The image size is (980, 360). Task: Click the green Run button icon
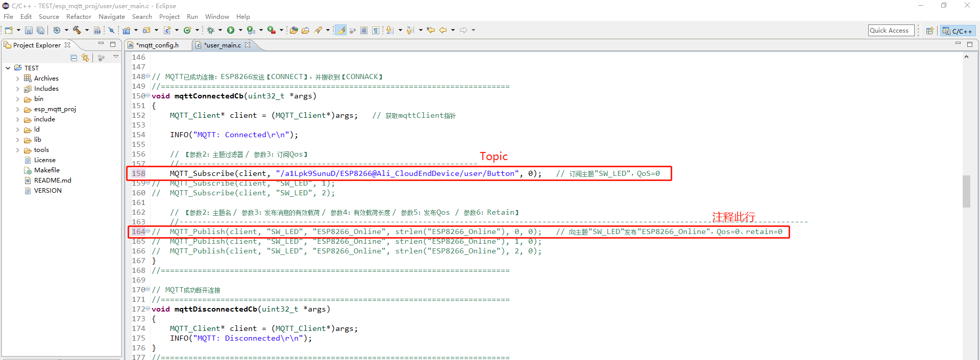click(x=231, y=30)
